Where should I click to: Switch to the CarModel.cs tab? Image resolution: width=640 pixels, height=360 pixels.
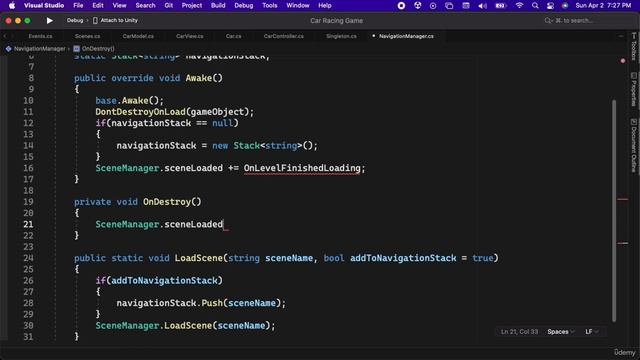coord(138,36)
